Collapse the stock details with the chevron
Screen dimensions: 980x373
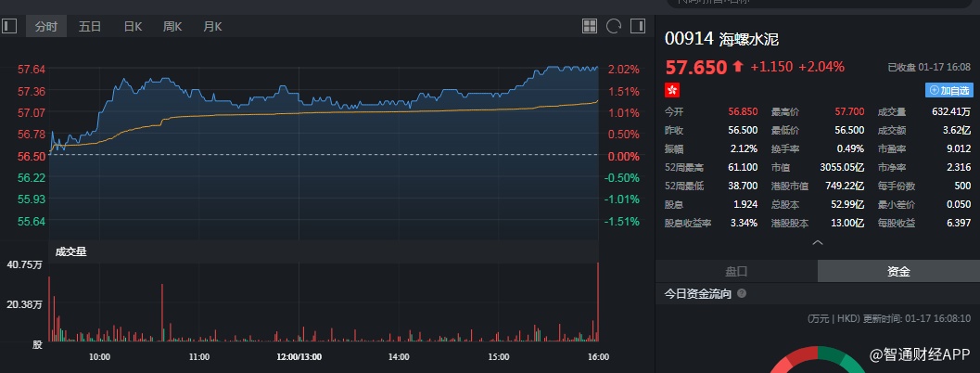[817, 243]
